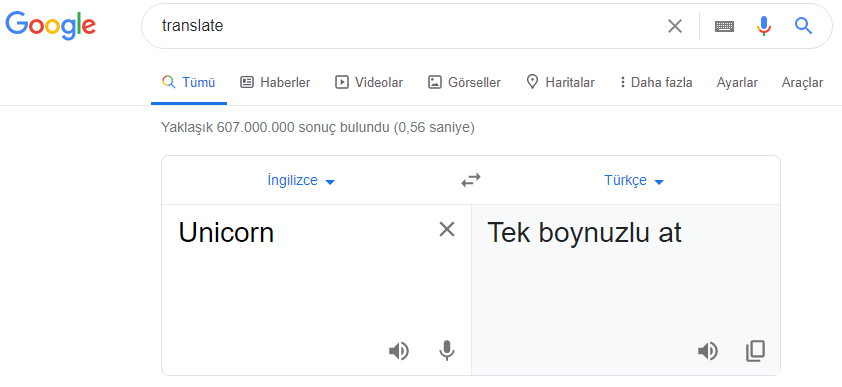Dictate source text with the microphone

[447, 351]
